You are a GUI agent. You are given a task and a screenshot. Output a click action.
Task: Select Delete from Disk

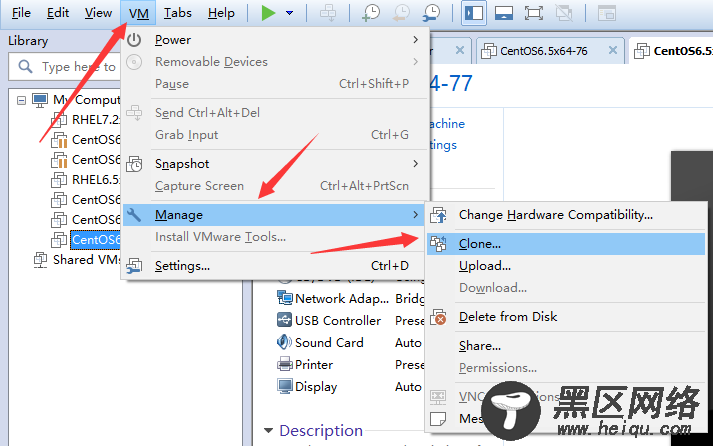566,316
